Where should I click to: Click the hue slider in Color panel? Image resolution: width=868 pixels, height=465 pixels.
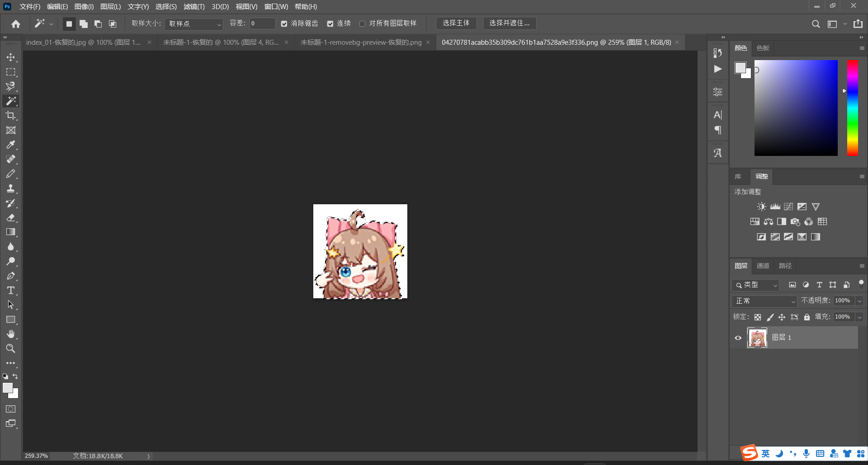[x=852, y=108]
